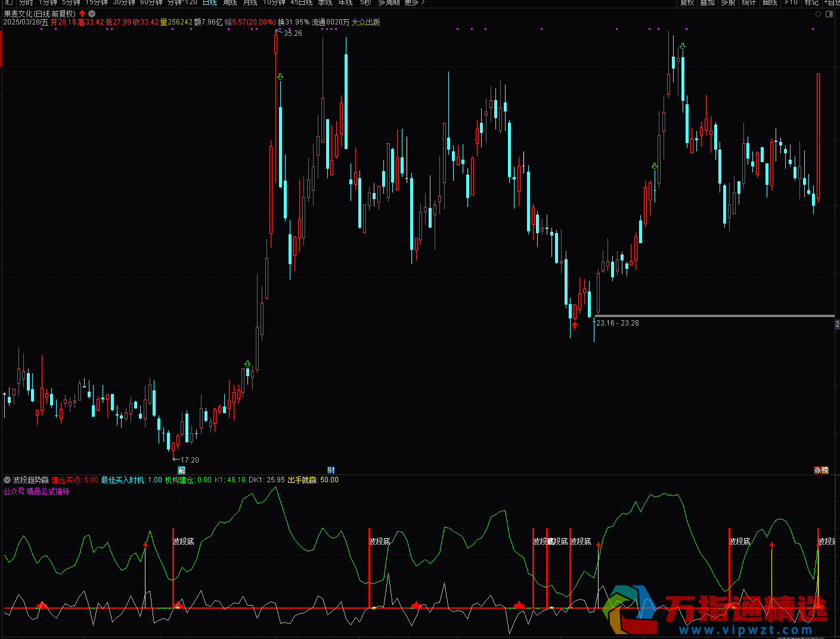Click the 标记 mark button
This screenshot has height=639, width=840.
click(x=811, y=2)
